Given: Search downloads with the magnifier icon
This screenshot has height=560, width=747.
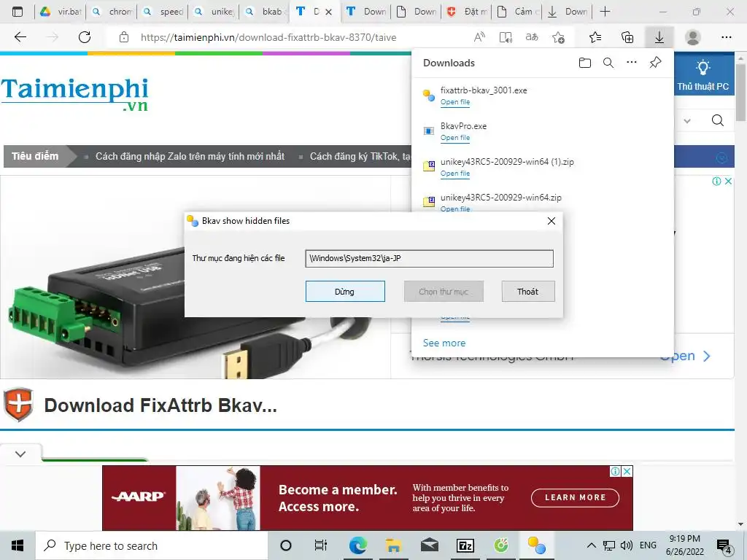Looking at the screenshot, I should click(608, 63).
